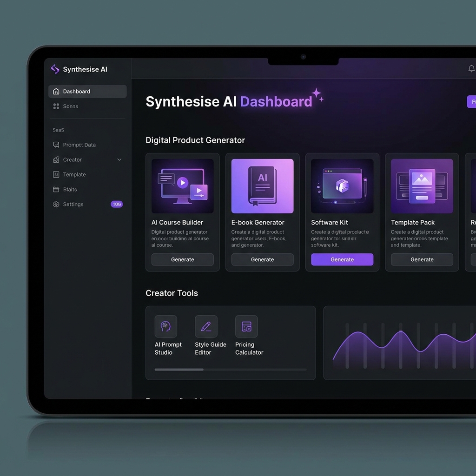Open the Style Guide Editor pencil icon
The image size is (476, 476).
click(x=206, y=326)
